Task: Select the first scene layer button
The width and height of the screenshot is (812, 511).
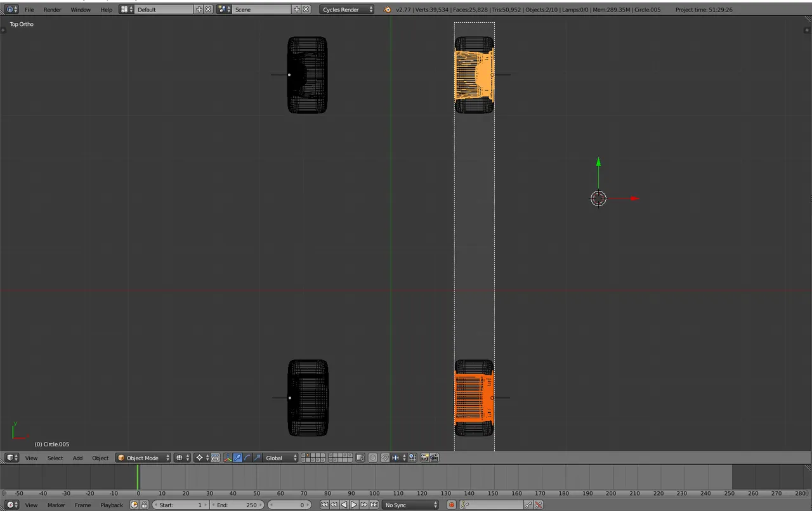Action: tap(304, 455)
